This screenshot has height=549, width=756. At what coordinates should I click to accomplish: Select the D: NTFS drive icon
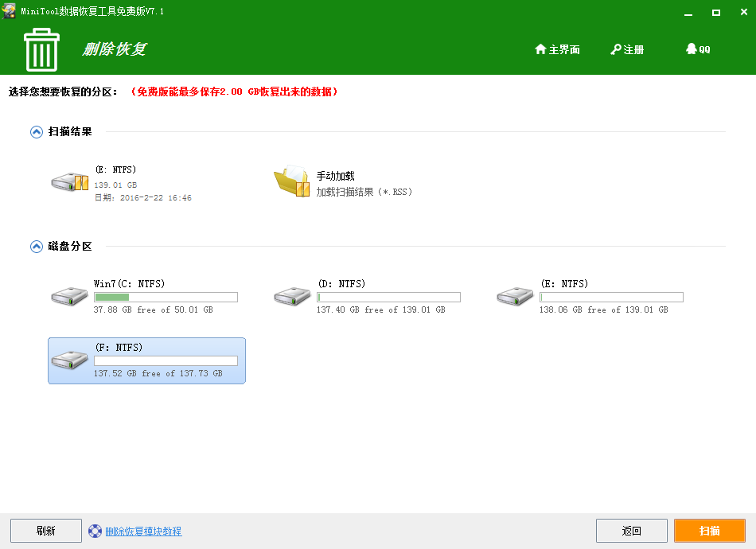[293, 295]
